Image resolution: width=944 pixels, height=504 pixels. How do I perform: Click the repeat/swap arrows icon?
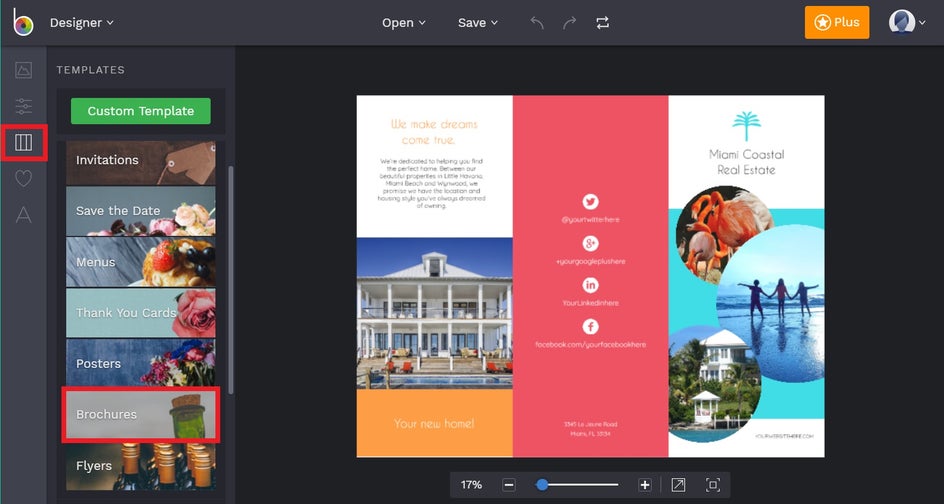pos(602,23)
